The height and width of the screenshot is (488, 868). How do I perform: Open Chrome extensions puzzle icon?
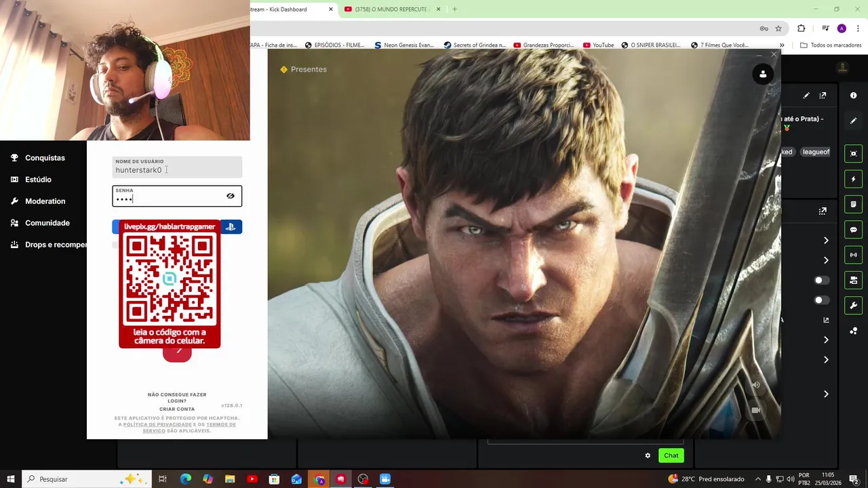pos(801,28)
